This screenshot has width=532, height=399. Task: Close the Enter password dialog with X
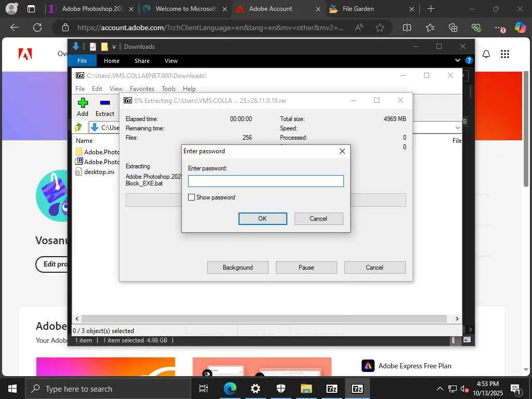click(x=342, y=151)
